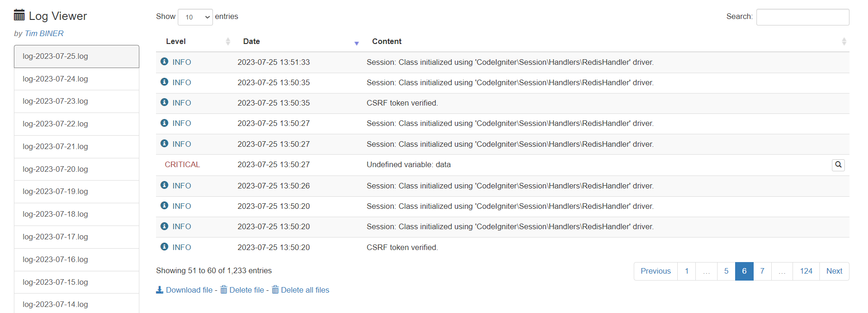This screenshot has width=868, height=313.
Task: Click the Download file icon
Action: point(160,290)
